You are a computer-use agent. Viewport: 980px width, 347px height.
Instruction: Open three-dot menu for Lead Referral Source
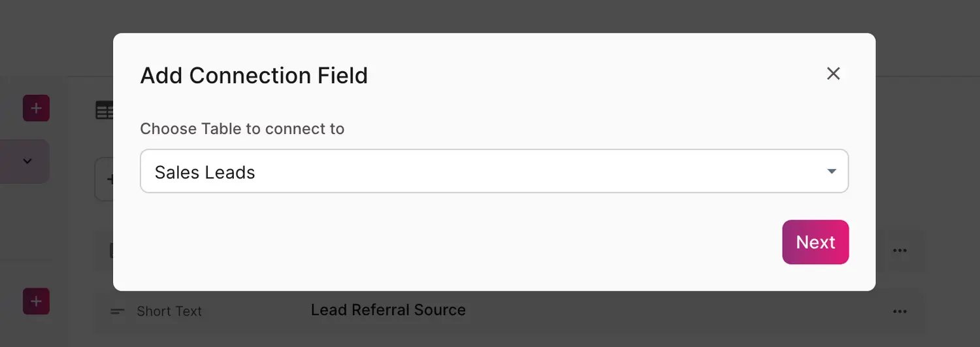pos(900,311)
